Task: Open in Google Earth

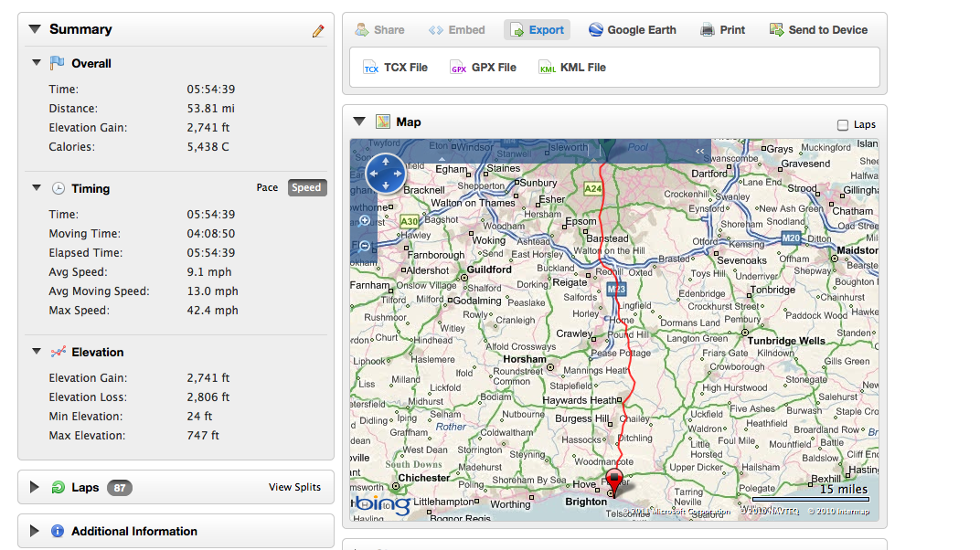Action: pyautogui.click(x=633, y=30)
